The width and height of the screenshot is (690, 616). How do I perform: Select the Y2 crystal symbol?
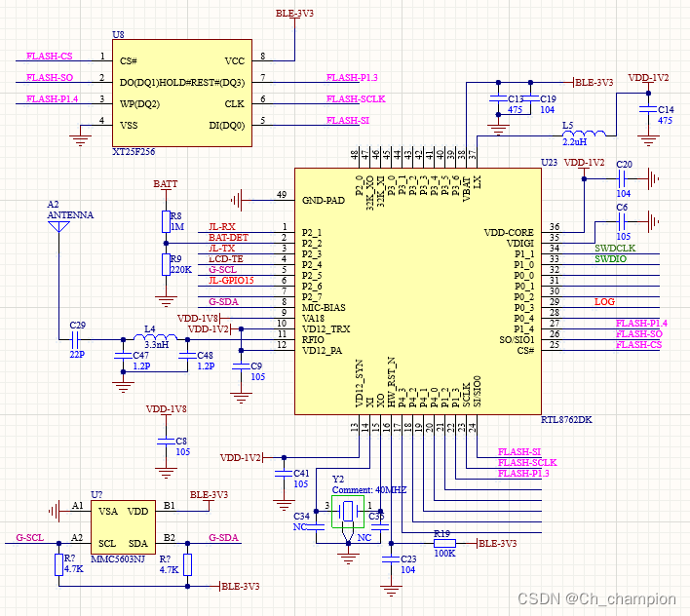[348, 512]
